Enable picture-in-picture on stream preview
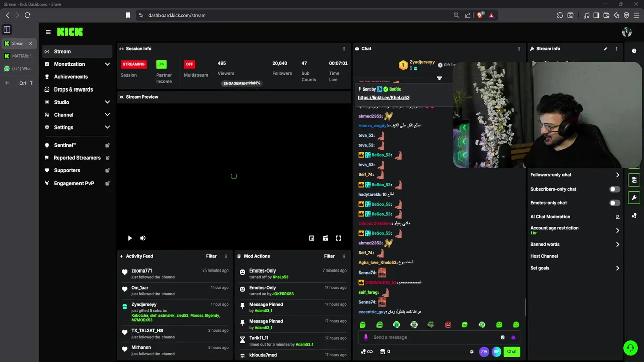The image size is (644, 362). (x=312, y=238)
